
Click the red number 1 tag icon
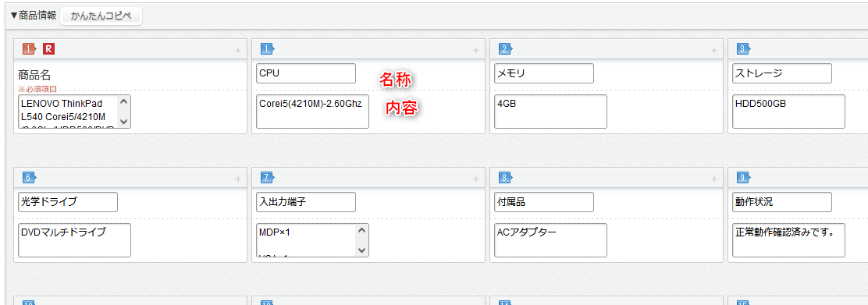29,49
